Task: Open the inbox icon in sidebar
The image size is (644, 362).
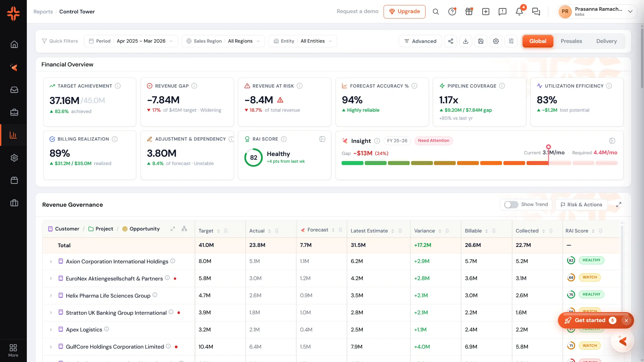Action: [14, 90]
